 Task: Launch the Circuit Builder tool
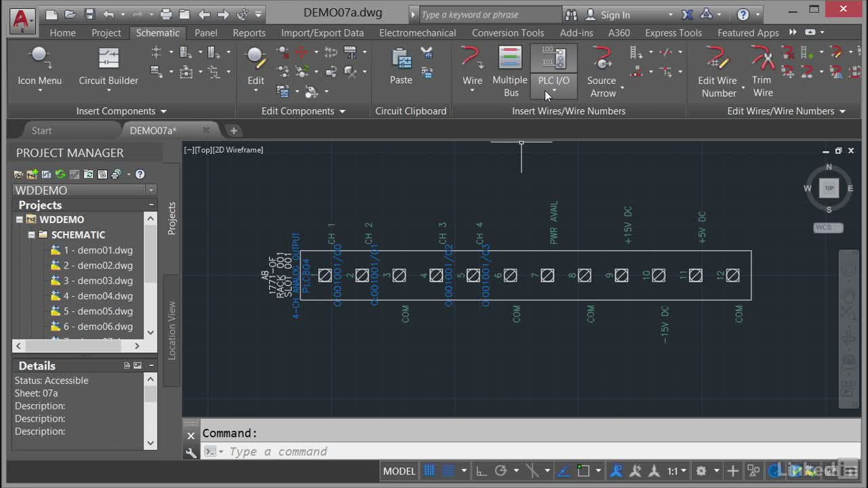[x=108, y=68]
